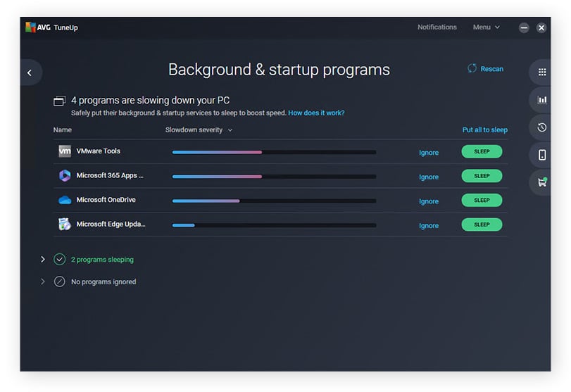The height and width of the screenshot is (392, 571).
Task: Sort by Slowdown severity dropdown
Action: coord(199,130)
